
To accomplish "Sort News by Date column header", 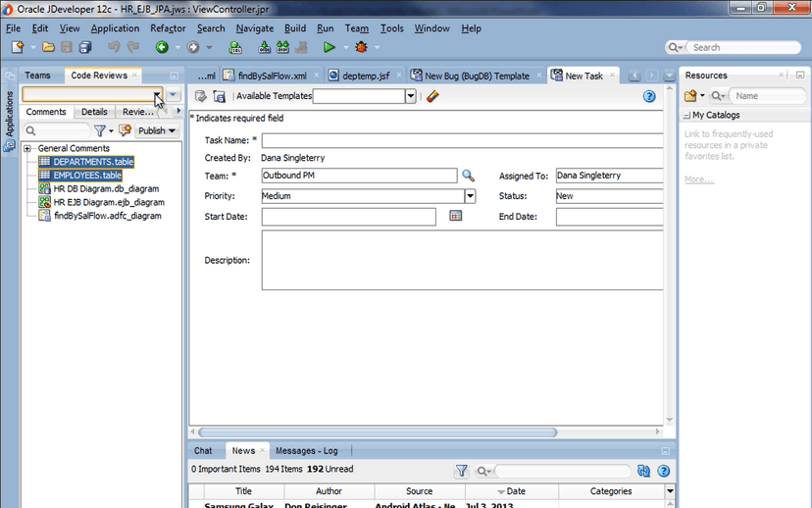I will [x=512, y=491].
